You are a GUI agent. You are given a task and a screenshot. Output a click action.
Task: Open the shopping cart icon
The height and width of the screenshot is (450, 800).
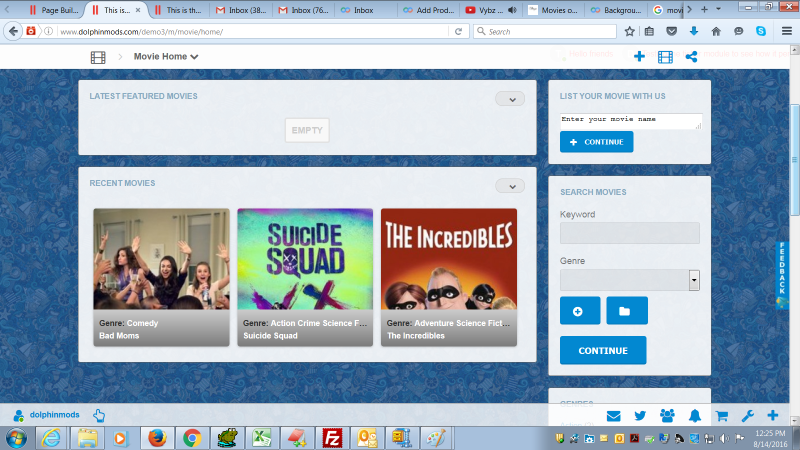[x=721, y=416]
